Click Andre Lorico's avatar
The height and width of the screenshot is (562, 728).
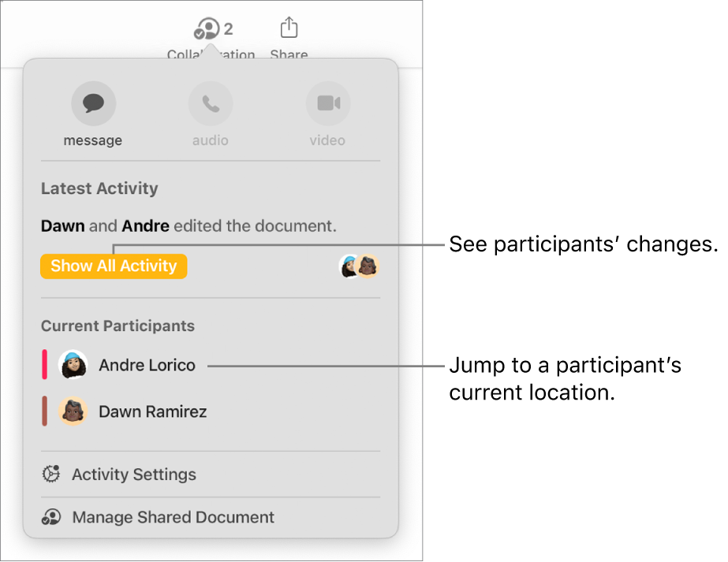click(x=73, y=366)
